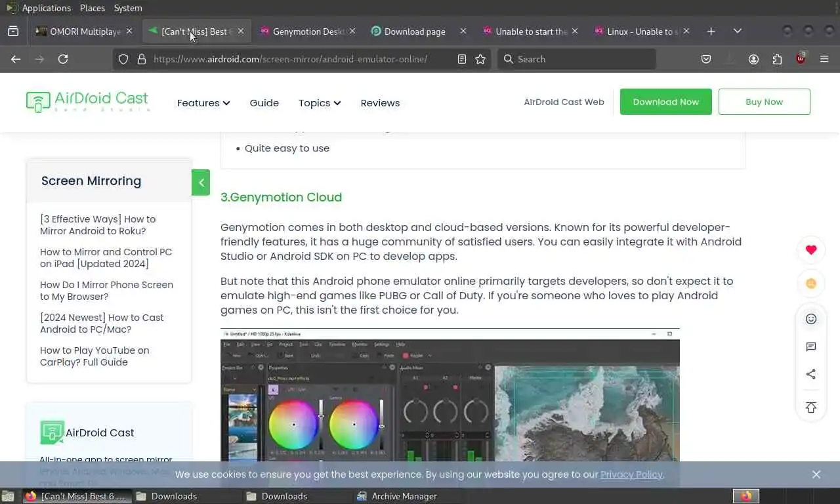840x504 pixels.
Task: List all tabs dropdown arrow
Action: 738,31
